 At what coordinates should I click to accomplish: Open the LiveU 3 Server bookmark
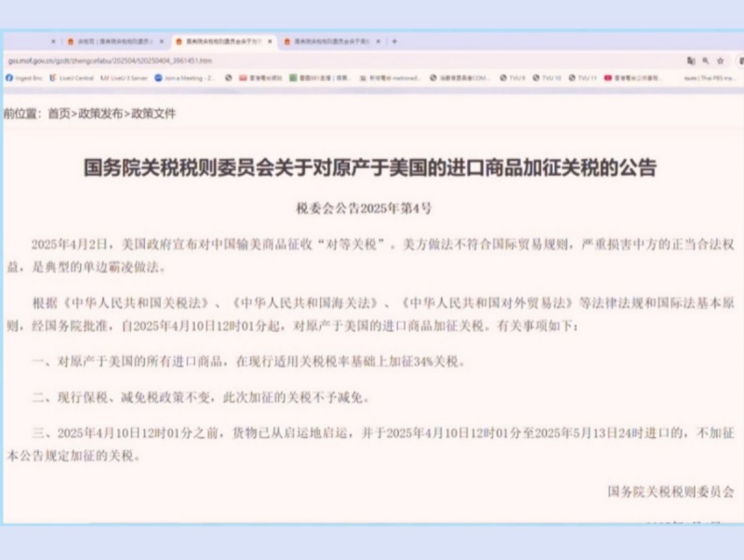point(126,78)
